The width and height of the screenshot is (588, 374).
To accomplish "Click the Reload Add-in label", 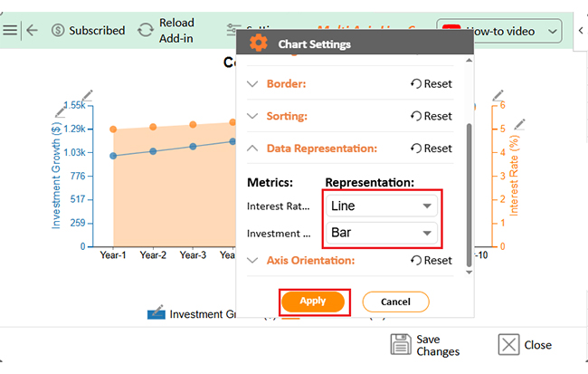I will 176,31.
